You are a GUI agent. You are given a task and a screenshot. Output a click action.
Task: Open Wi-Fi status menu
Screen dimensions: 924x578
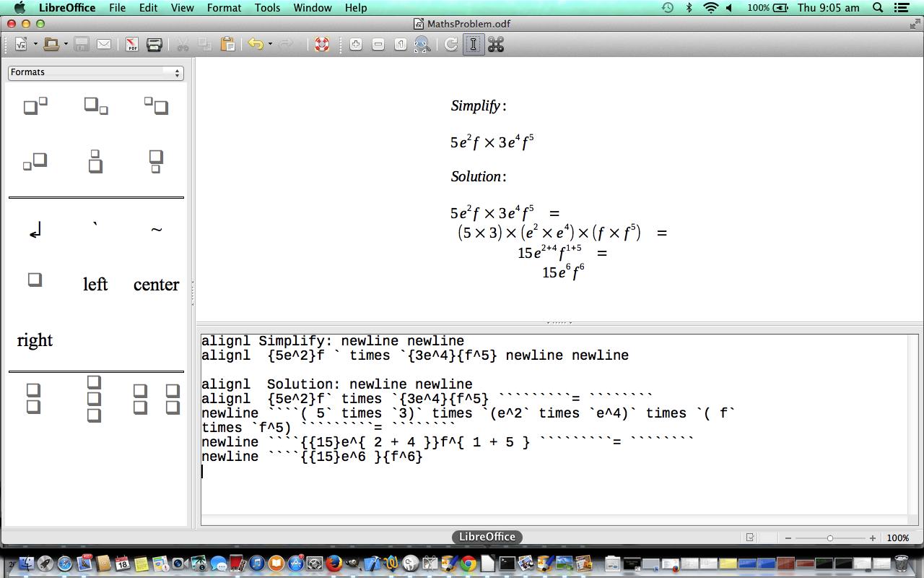pos(711,7)
